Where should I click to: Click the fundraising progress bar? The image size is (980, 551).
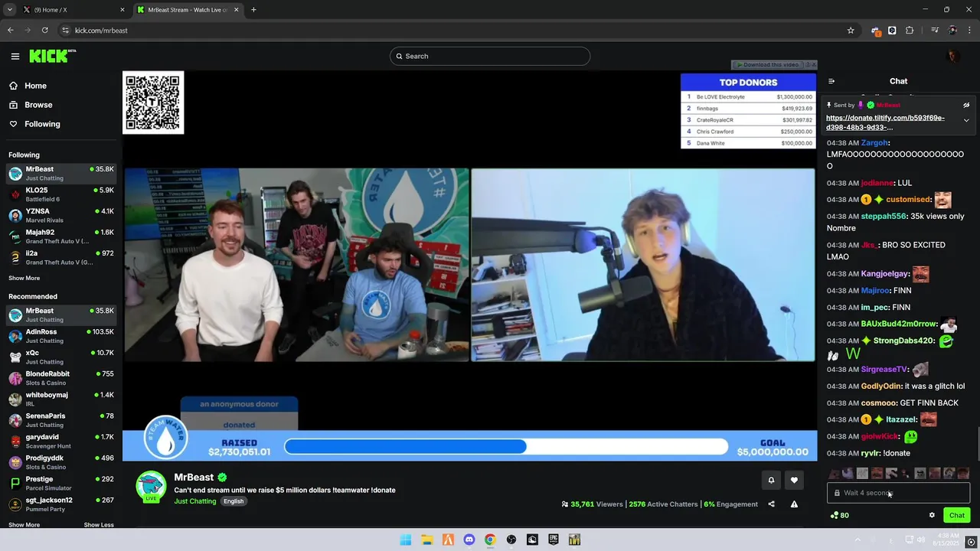click(x=506, y=446)
